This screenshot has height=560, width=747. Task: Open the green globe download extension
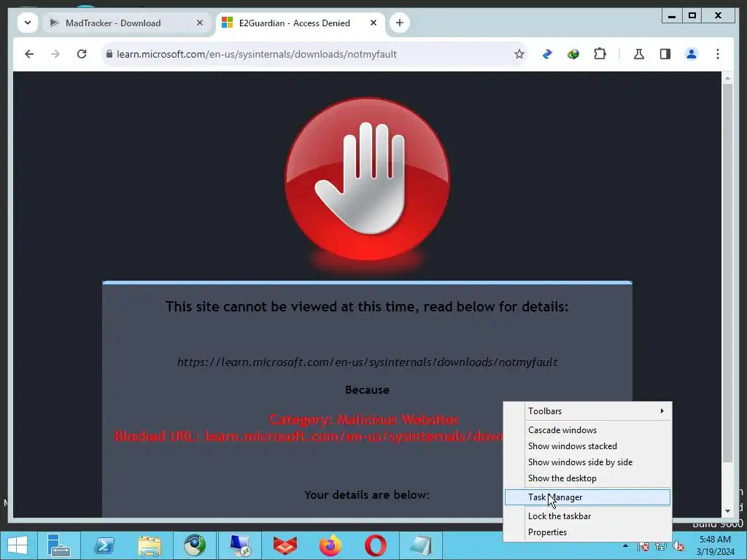(x=573, y=54)
